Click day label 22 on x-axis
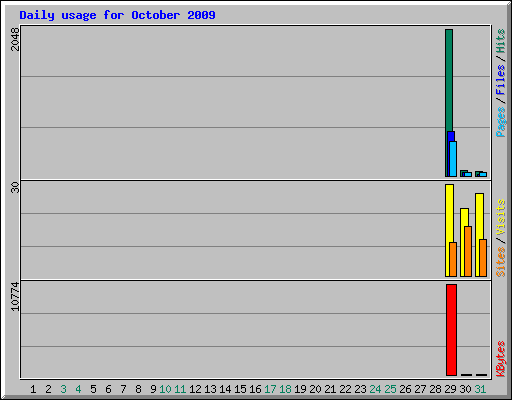Screen dimensions: 512x400 click(345, 389)
